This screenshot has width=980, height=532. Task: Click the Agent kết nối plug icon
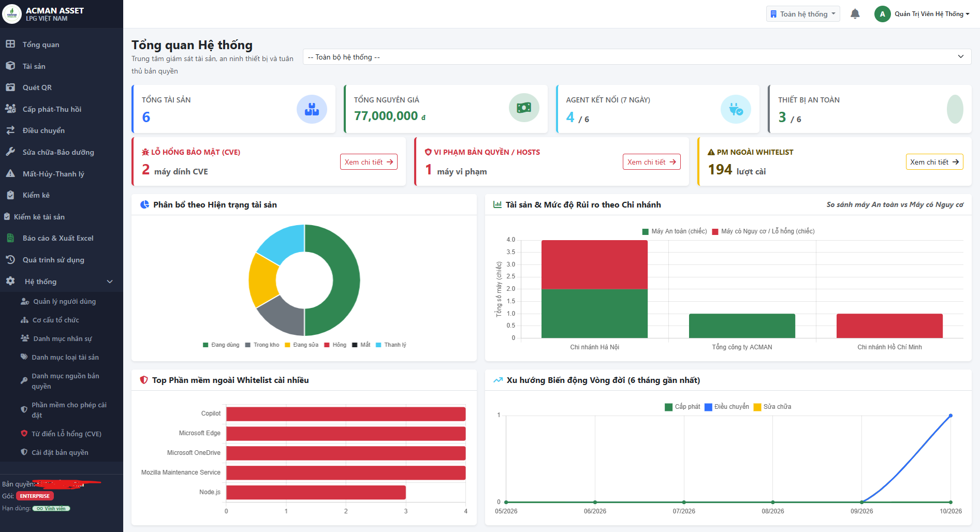tap(736, 109)
